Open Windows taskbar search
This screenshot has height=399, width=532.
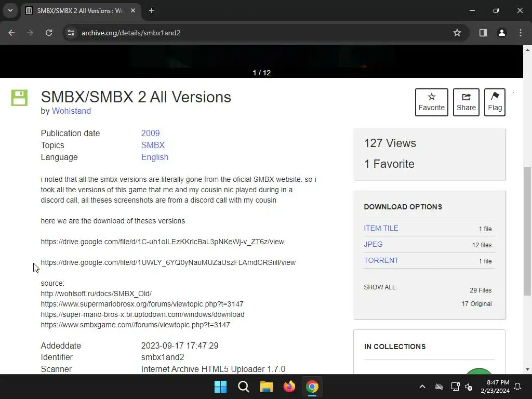[x=244, y=387]
